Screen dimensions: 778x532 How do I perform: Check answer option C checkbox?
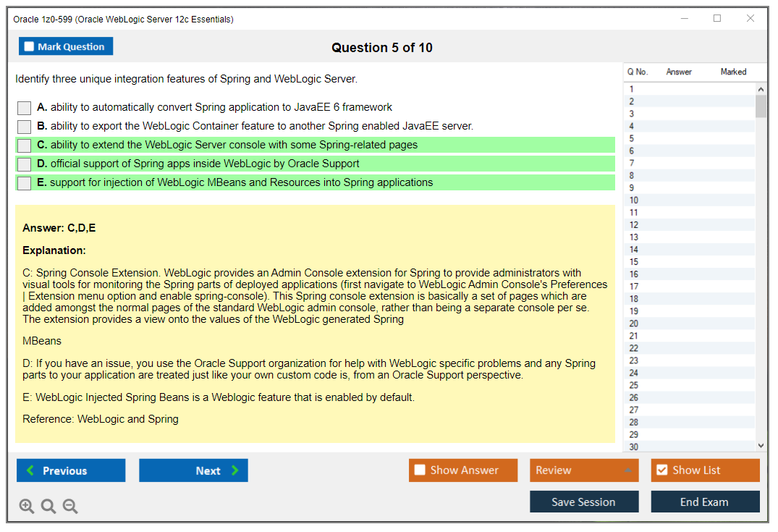pos(24,144)
